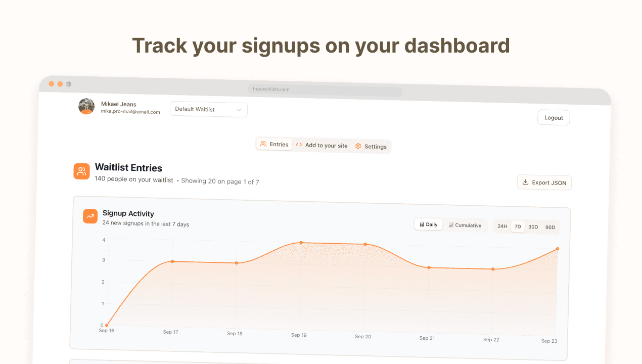Click the chevron on the waitlist selector
Screen dimensions: 642x364
(x=240, y=109)
